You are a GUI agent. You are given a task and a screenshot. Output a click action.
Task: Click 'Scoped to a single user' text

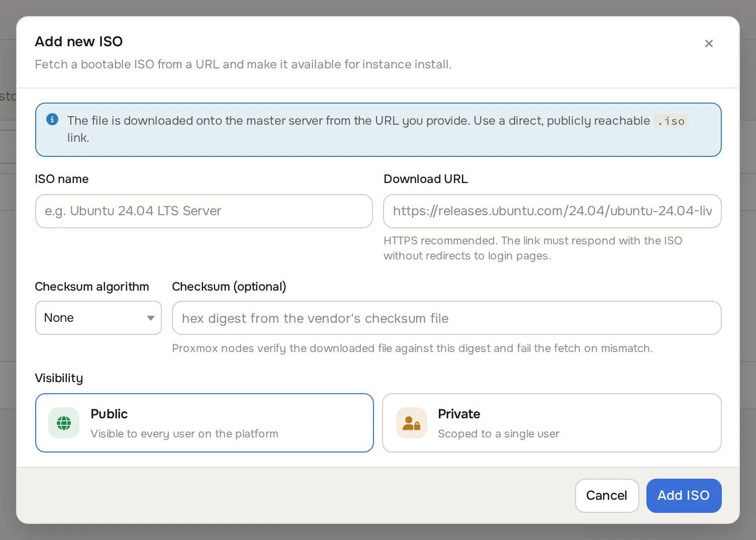499,434
